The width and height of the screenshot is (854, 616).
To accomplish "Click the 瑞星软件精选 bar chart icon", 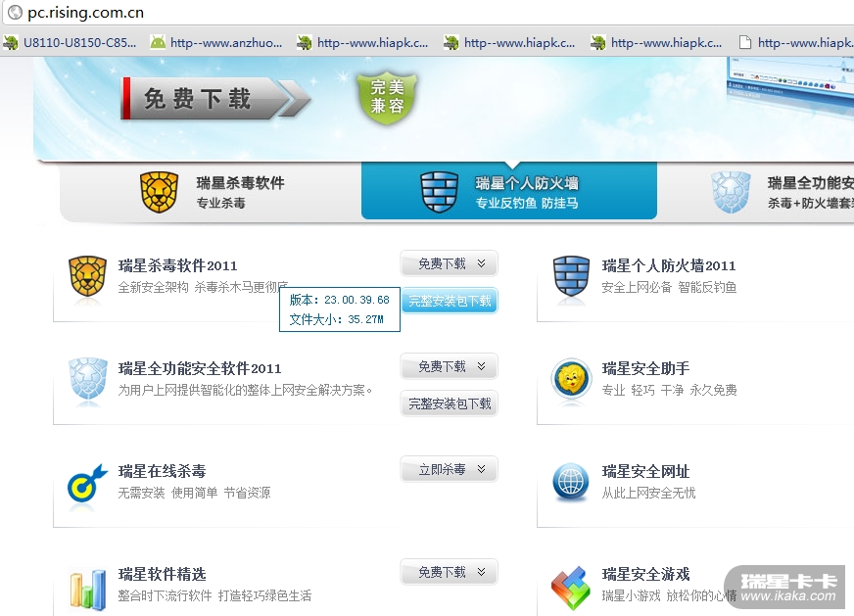I will point(88,589).
